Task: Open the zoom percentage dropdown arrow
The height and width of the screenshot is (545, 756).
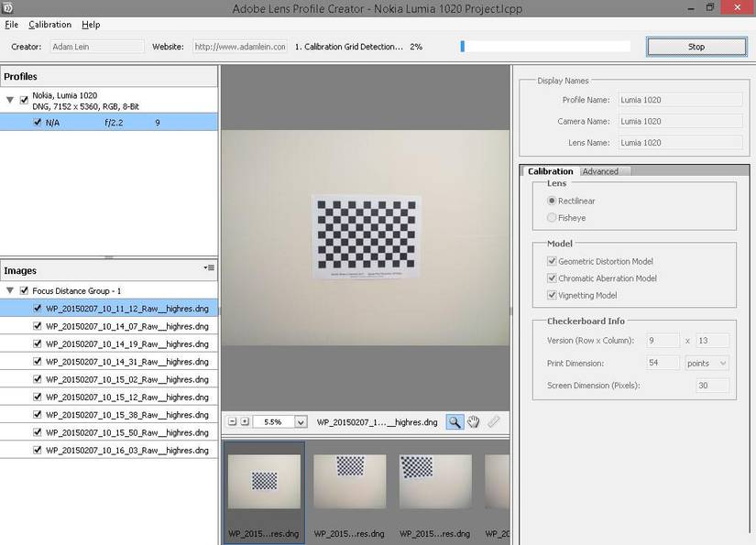Action: (x=301, y=422)
